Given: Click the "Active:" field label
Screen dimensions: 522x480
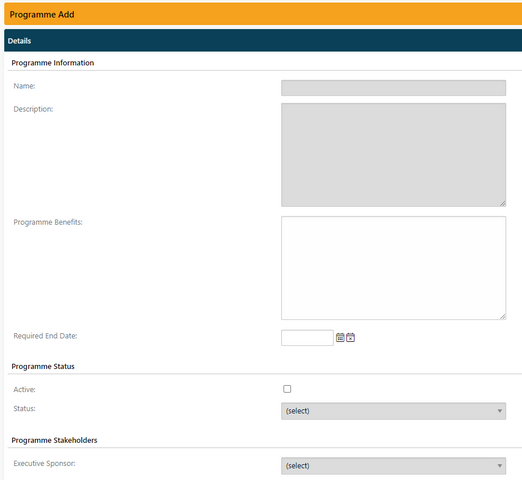Looking at the screenshot, I should point(24,389).
